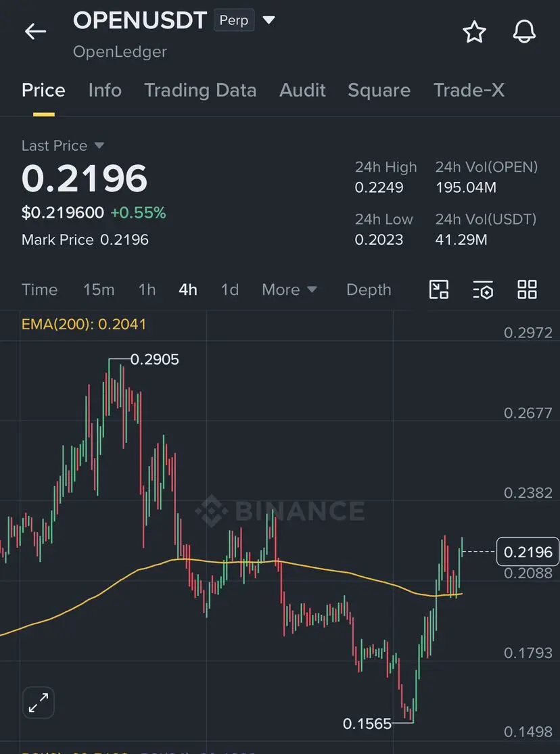Tap the $0.219600 USD price
The width and height of the screenshot is (560, 754).
pyautogui.click(x=62, y=212)
